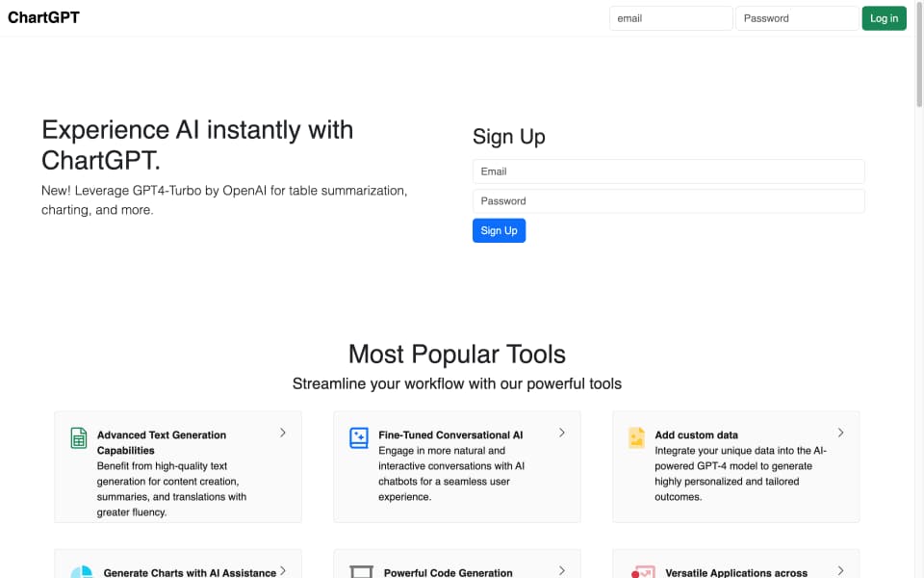Click the pie chart icon beside Generate Charts
Screen dimensions: 924x578
click(x=82, y=571)
